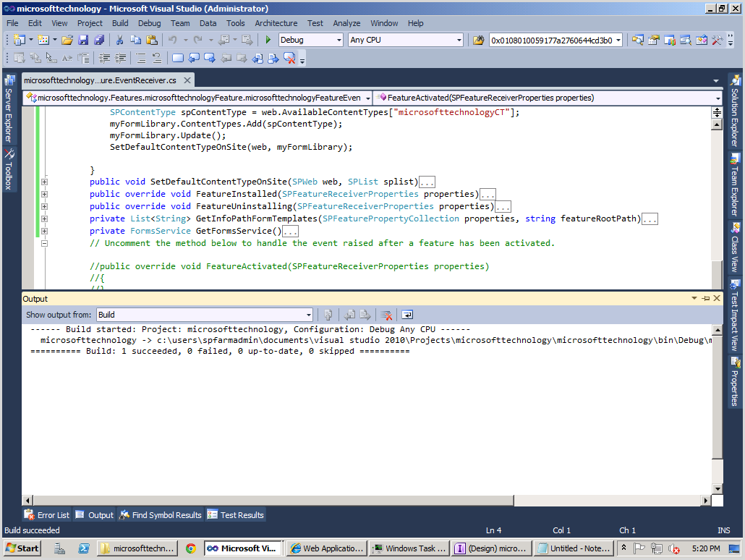Go to the next bookmark icon

pyautogui.click(x=210, y=59)
